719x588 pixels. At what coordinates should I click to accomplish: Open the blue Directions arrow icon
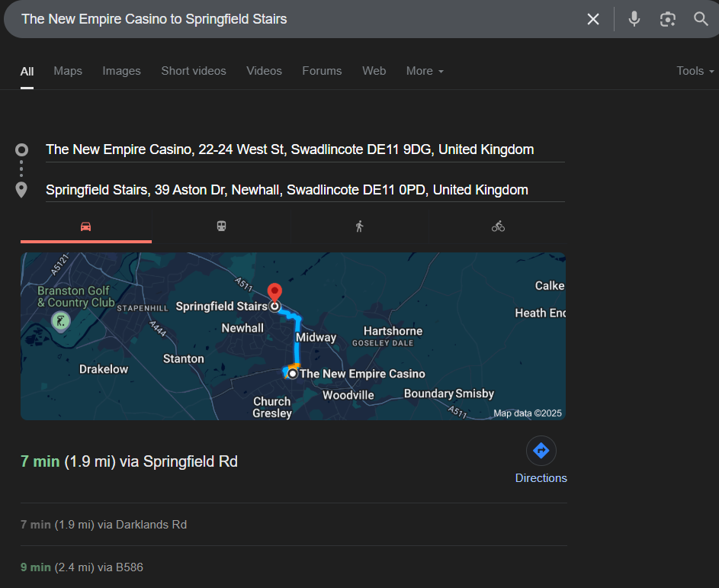coord(541,451)
